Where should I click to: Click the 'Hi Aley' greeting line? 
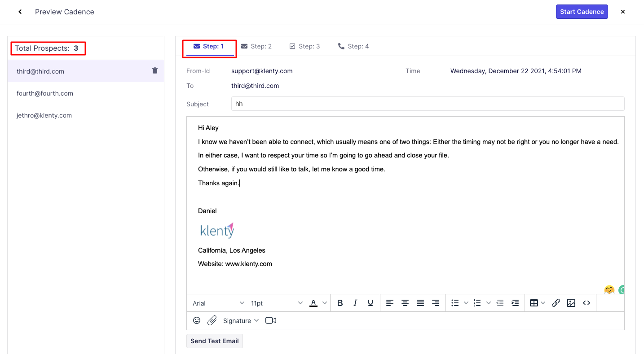click(208, 128)
